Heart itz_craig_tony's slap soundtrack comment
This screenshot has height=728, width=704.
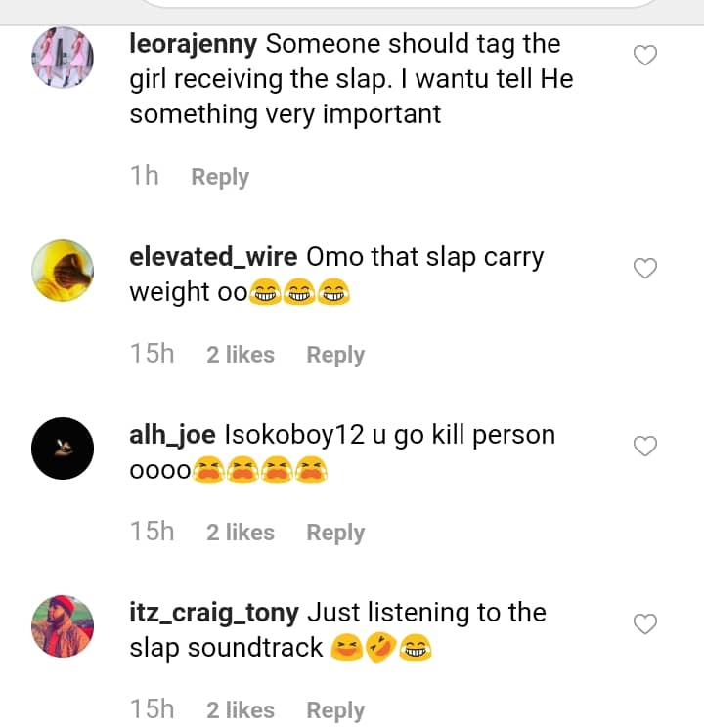[645, 624]
